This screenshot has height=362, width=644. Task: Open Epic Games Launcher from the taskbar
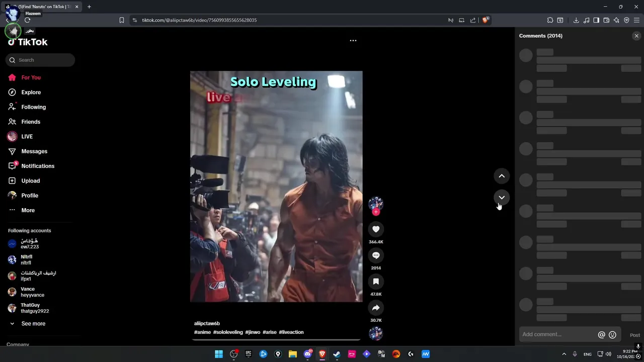(249, 354)
